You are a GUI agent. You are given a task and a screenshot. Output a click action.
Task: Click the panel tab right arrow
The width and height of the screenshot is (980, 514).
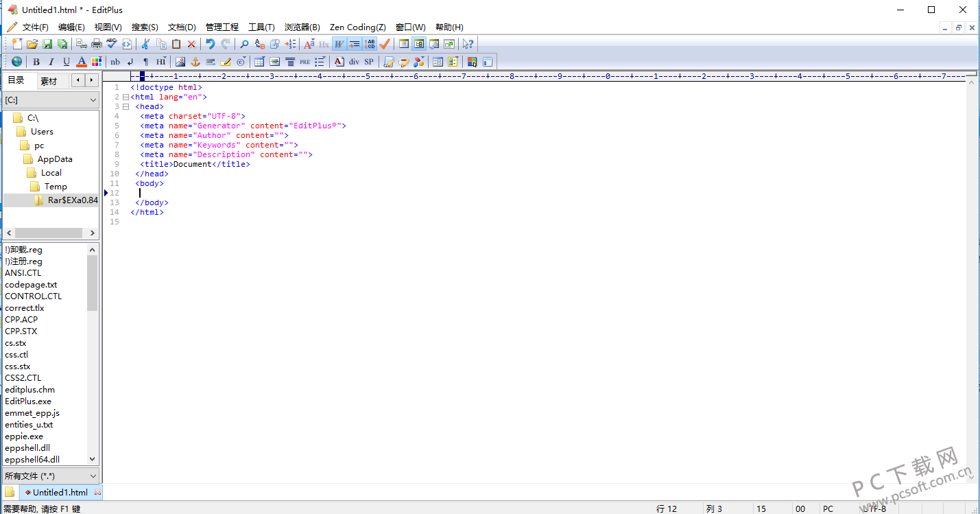[92, 80]
